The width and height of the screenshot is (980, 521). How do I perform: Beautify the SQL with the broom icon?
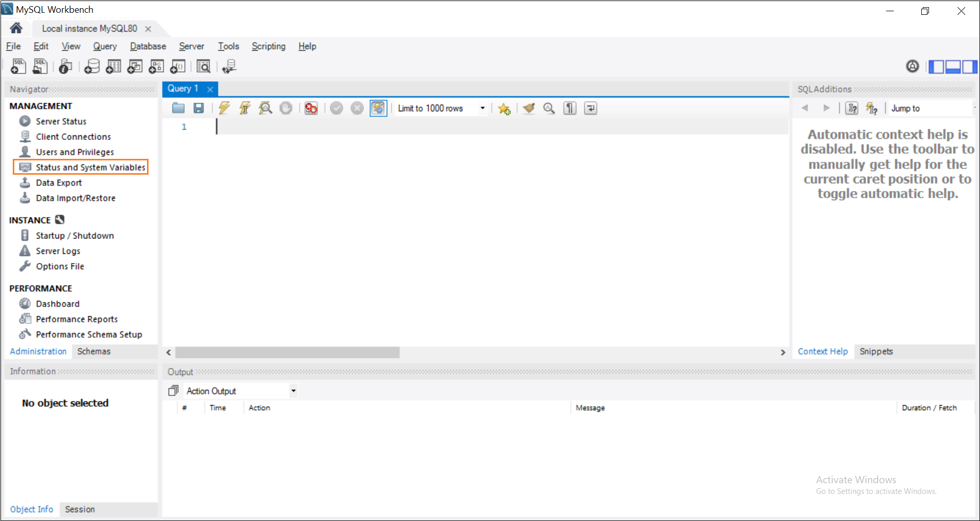click(529, 108)
